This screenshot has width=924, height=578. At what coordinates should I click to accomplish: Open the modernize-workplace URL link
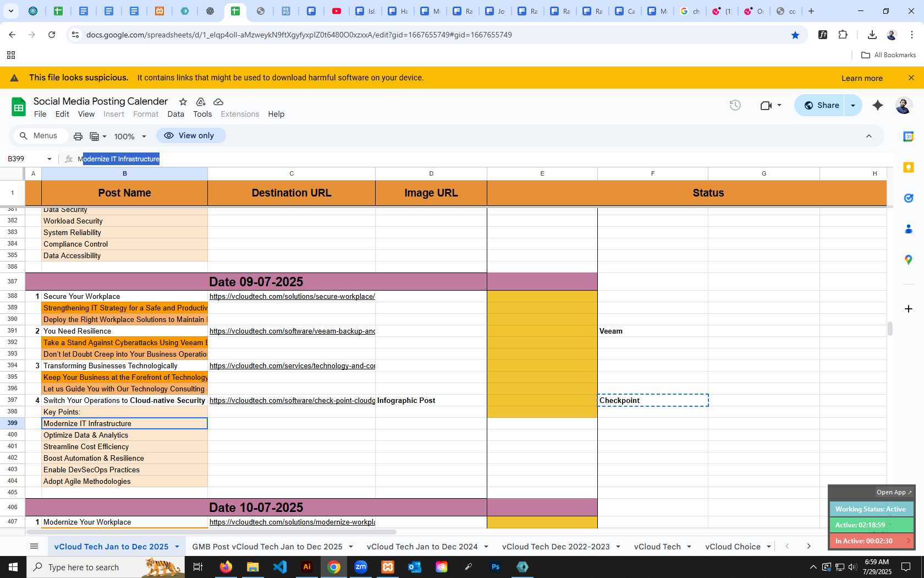292,522
